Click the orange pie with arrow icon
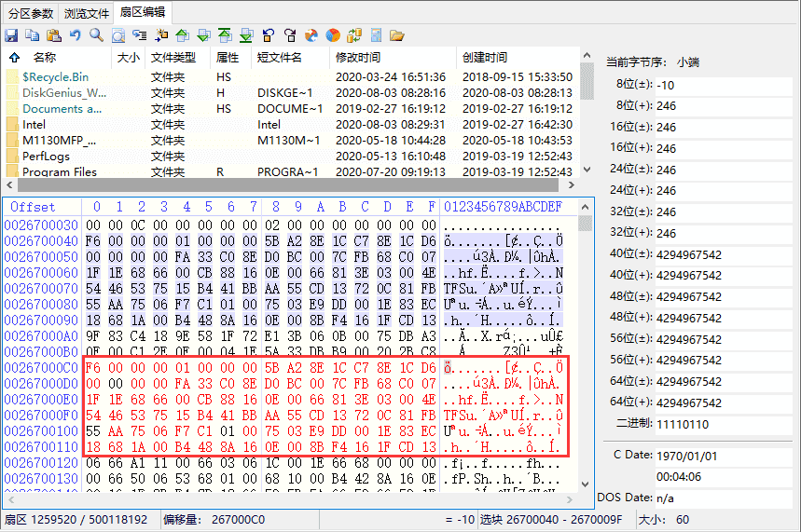 point(311,35)
